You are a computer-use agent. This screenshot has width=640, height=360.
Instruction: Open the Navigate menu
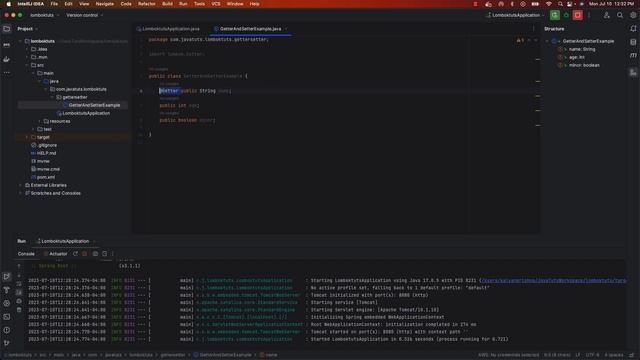(x=104, y=4)
